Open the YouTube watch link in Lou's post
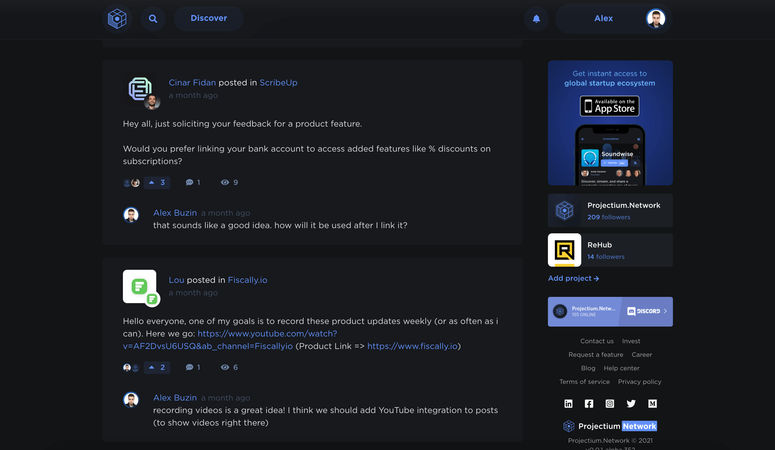Image resolution: width=775 pixels, height=450 pixels. (x=230, y=340)
